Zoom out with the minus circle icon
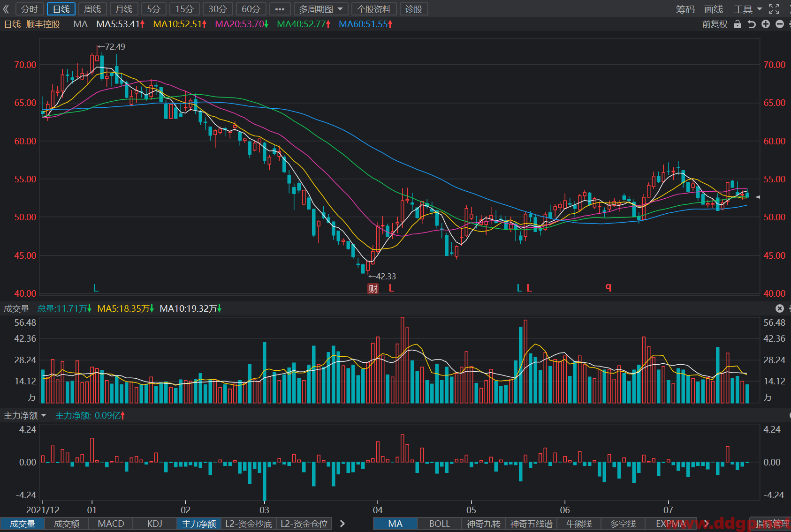791x532 pixels. [780, 24]
